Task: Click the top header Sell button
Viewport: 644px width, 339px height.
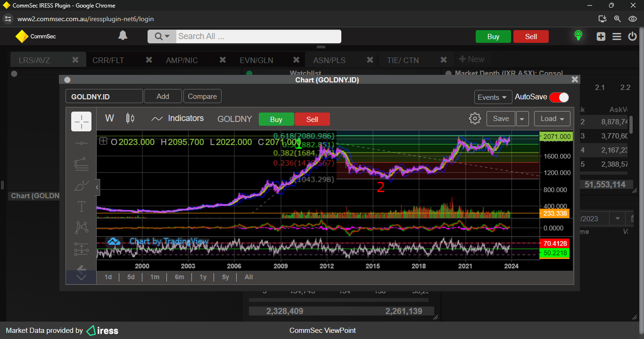Action: coord(531,37)
